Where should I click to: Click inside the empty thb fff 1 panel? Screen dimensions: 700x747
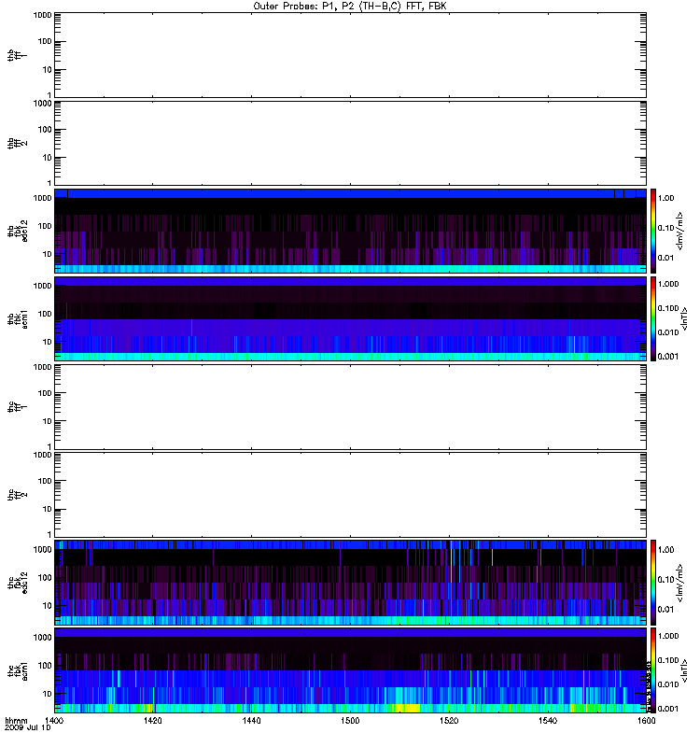coord(351,55)
